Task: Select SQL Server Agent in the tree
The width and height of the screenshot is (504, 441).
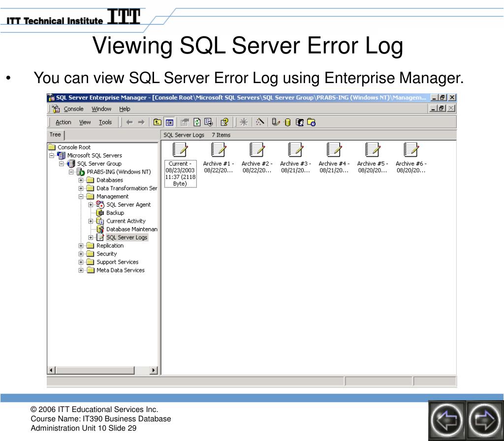Action: pyautogui.click(x=128, y=205)
